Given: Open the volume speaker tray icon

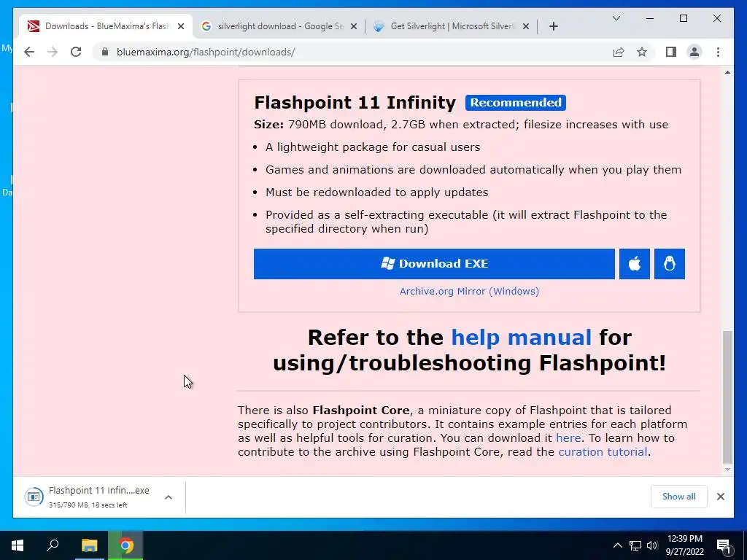Looking at the screenshot, I should pos(652,545).
